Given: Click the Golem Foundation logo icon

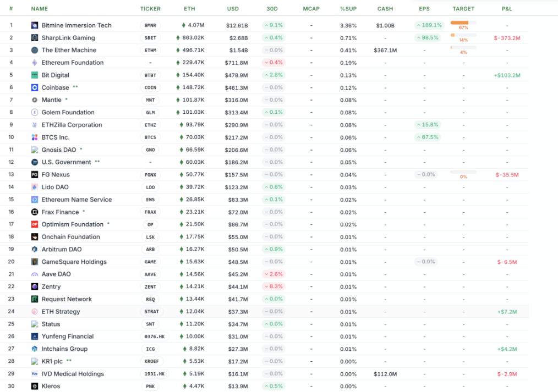Looking at the screenshot, I should (35, 112).
